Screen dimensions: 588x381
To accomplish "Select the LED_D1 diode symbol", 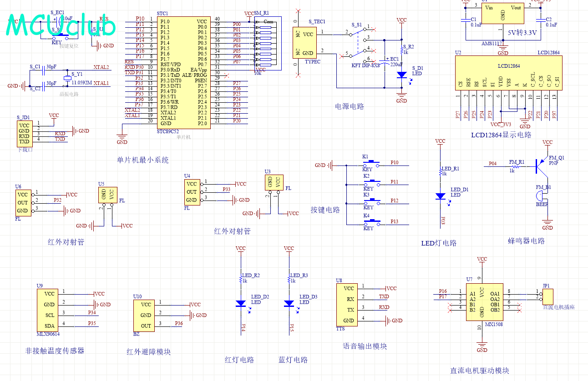I will 440,196.
